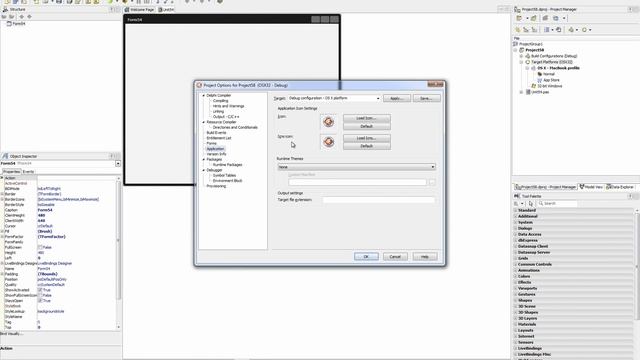The image size is (640, 360).
Task: Click the blue round icon in Project Manager's top row
Action: coord(556,18)
